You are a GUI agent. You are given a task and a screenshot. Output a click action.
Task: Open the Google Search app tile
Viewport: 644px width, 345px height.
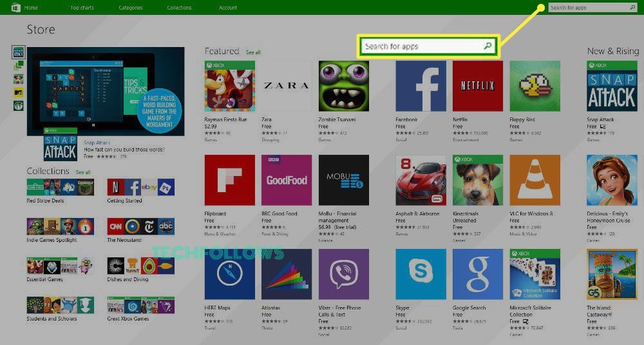click(478, 274)
